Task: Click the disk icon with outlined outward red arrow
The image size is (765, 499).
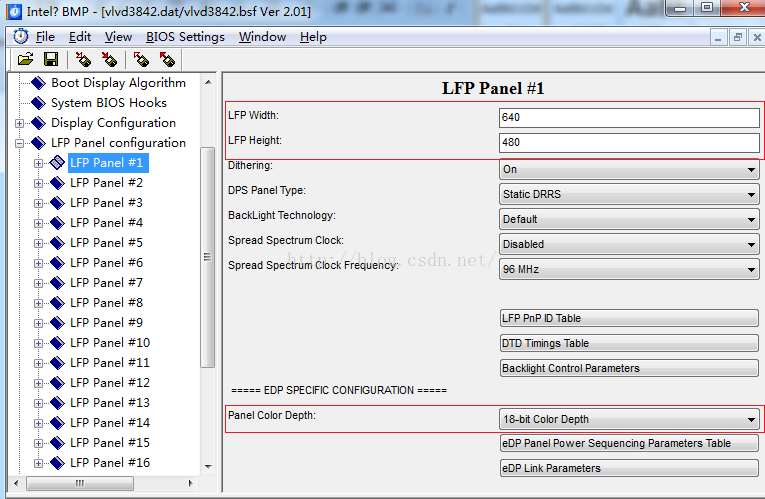Action: coord(141,60)
